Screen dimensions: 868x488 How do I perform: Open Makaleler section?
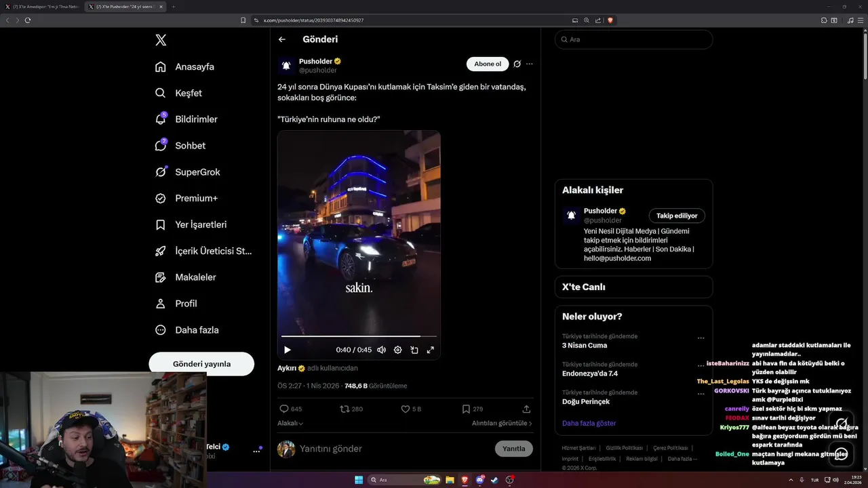coord(185,277)
